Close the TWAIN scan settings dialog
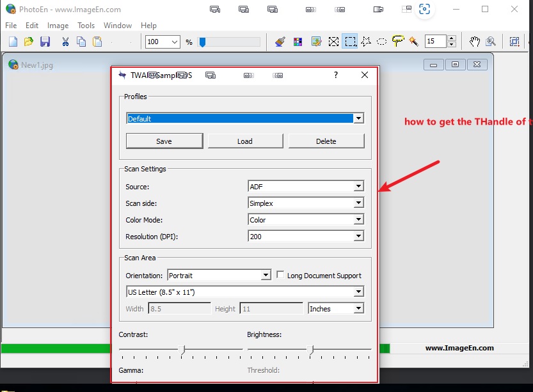The height and width of the screenshot is (392, 533). tap(365, 75)
